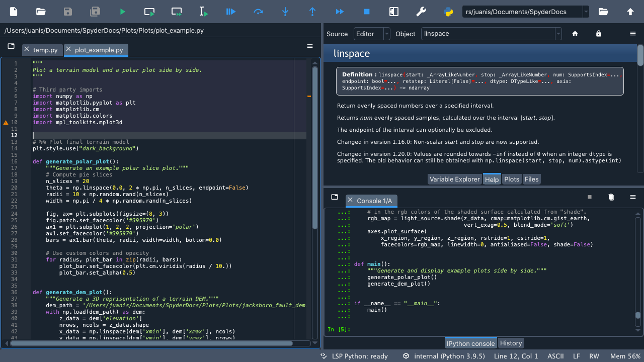The height and width of the screenshot is (362, 644).
Task: Switch to the History tab
Action: [511, 343]
